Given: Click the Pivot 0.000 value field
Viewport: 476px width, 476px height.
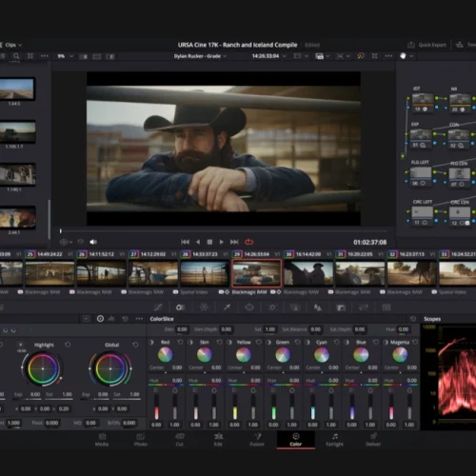Looking at the screenshot, I should 51,423.
